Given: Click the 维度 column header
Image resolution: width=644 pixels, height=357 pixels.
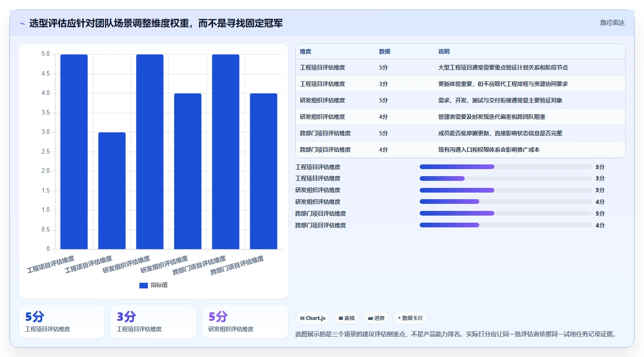Looking at the screenshot, I should click(x=306, y=52).
